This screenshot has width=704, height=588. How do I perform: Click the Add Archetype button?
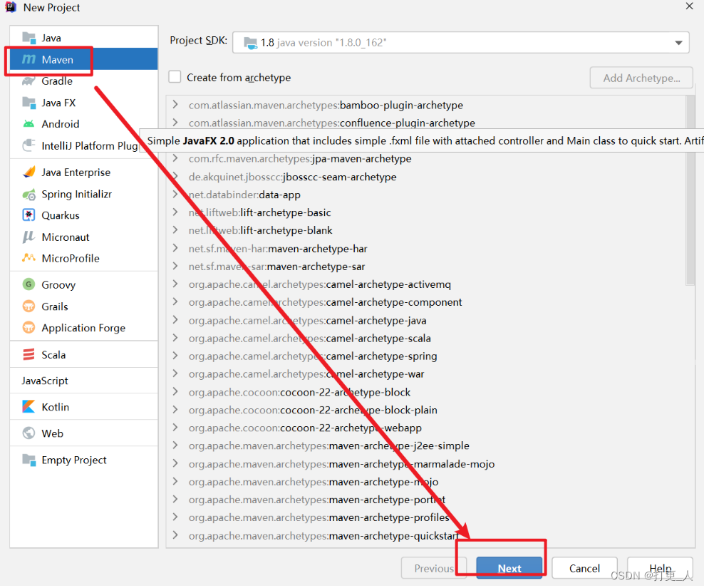coord(641,78)
